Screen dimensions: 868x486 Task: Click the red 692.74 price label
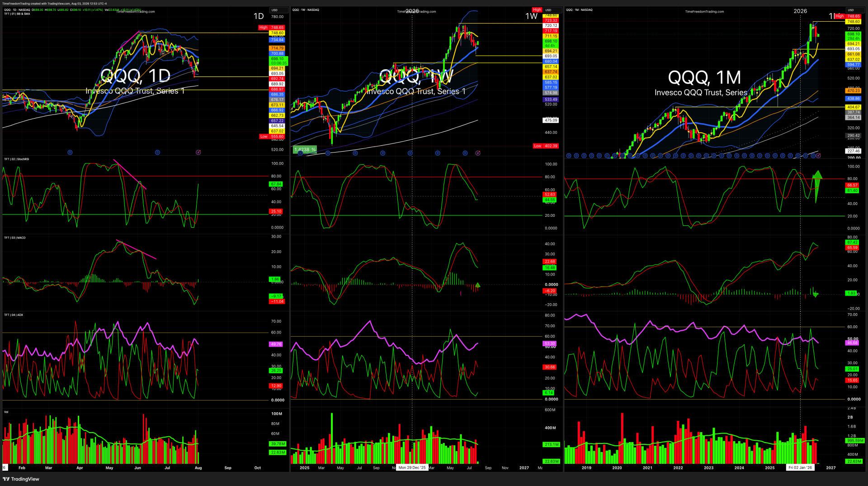277,79
